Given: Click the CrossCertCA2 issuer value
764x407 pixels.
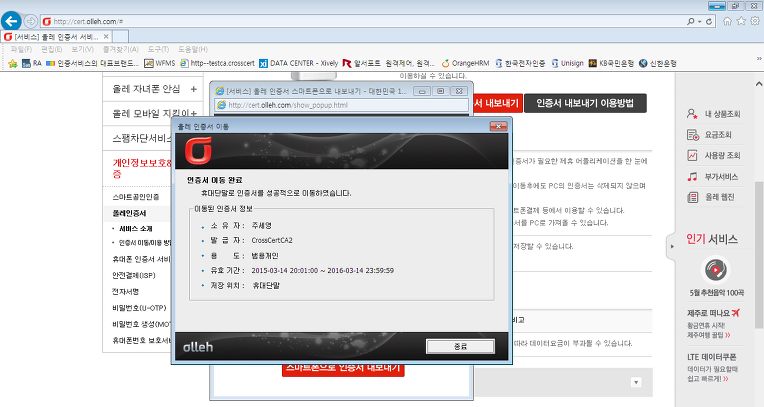Looking at the screenshot, I should (x=272, y=240).
